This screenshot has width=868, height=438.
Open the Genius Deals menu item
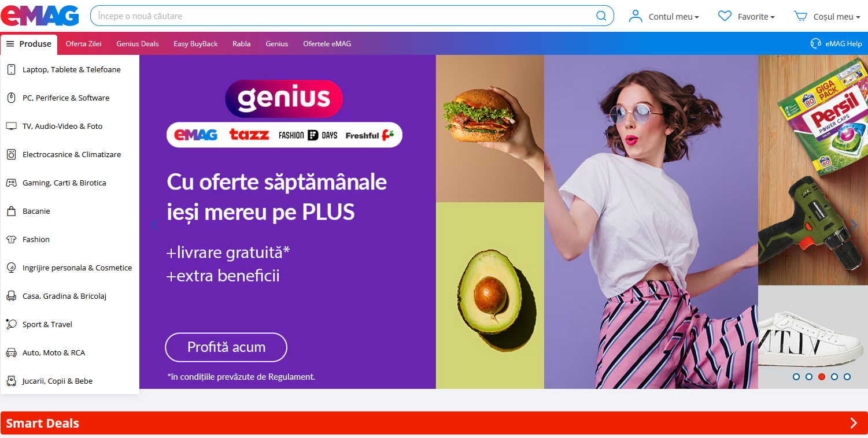pos(138,43)
